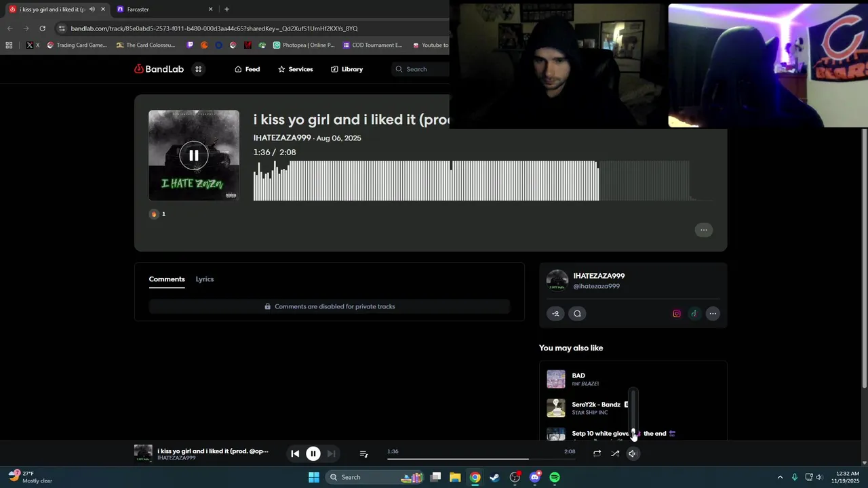868x488 pixels.
Task: Open IHATEZAZA999 profile avatar in sidebar
Action: [557, 281]
